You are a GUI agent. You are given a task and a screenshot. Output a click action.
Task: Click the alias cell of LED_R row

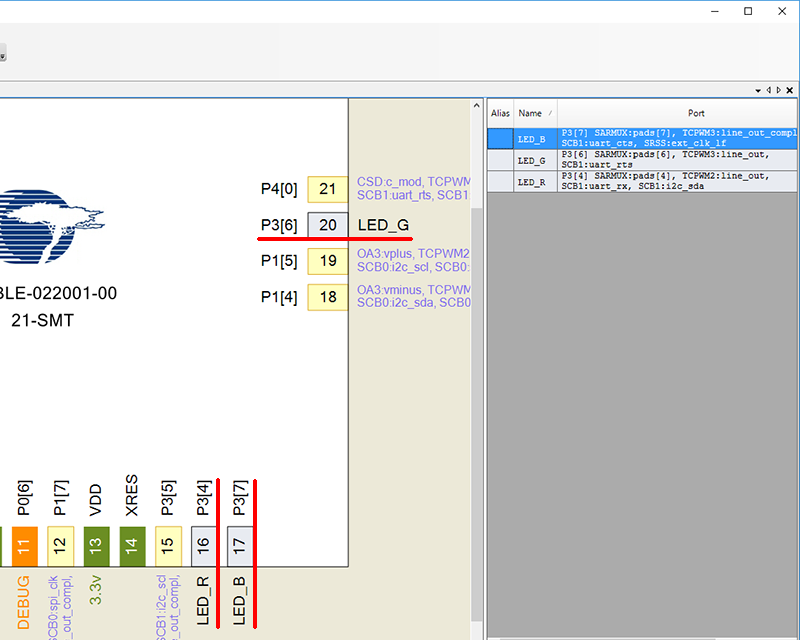tap(500, 181)
